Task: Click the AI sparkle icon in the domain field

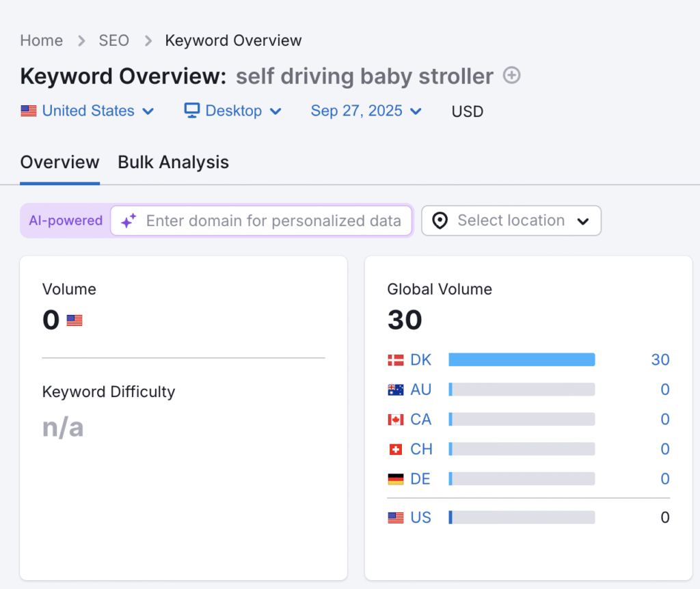Action: pyautogui.click(x=127, y=221)
